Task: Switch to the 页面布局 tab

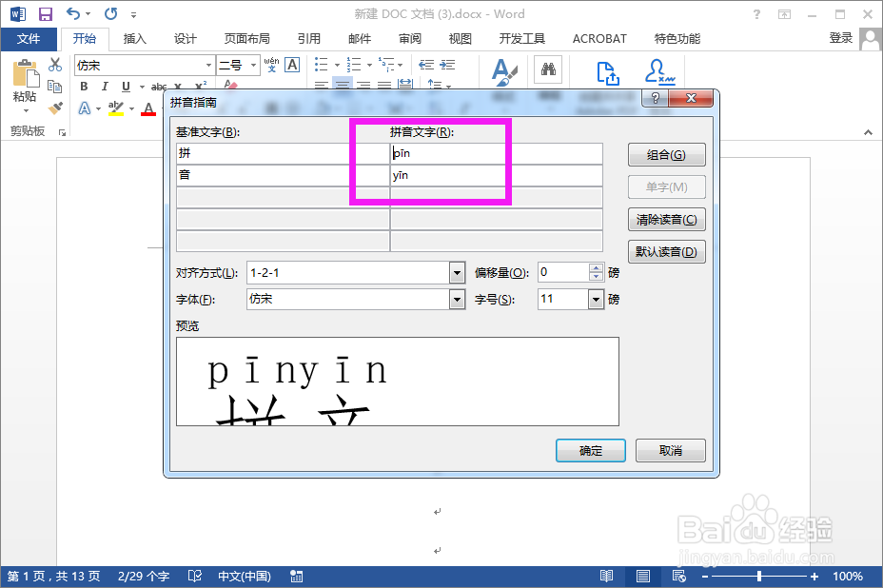Action: pos(247,39)
